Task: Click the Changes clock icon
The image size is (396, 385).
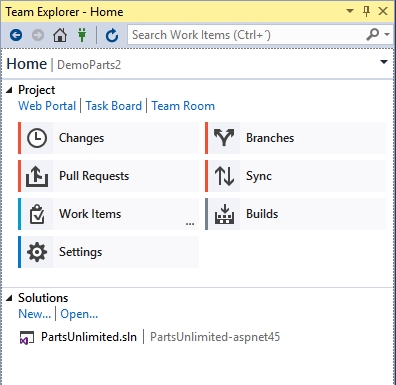Action: 37,138
